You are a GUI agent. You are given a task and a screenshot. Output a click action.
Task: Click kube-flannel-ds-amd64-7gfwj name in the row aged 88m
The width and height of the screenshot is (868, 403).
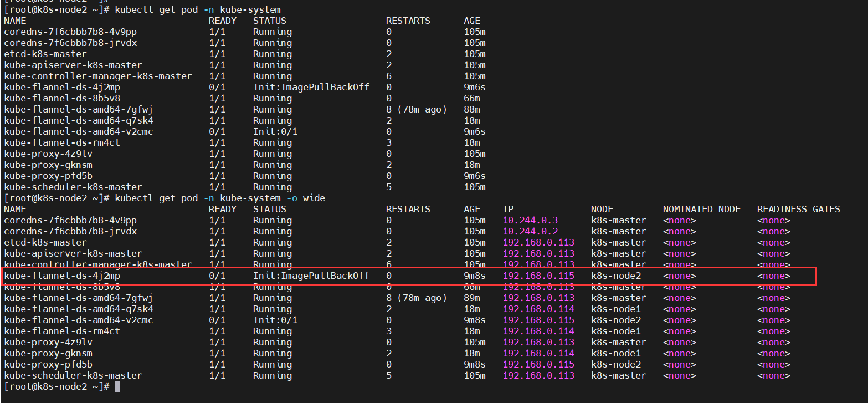pos(79,109)
